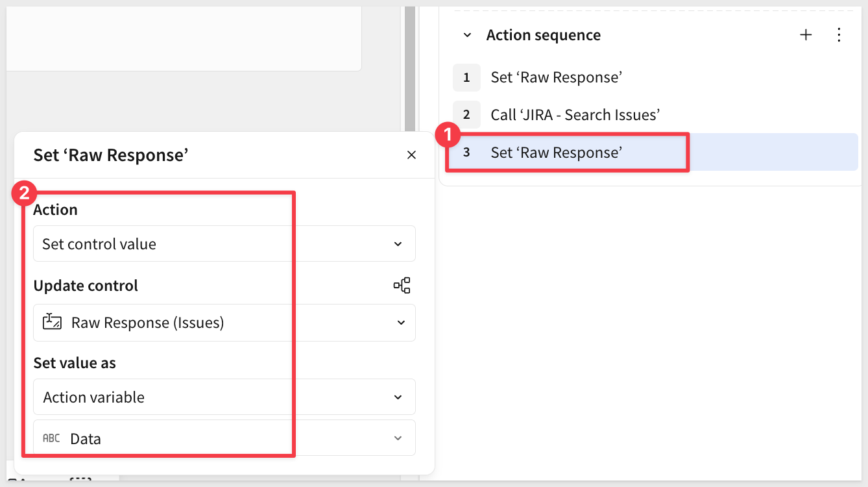The height and width of the screenshot is (487, 868).
Task: Open the Action sequence three-dot menu
Action: [x=839, y=35]
